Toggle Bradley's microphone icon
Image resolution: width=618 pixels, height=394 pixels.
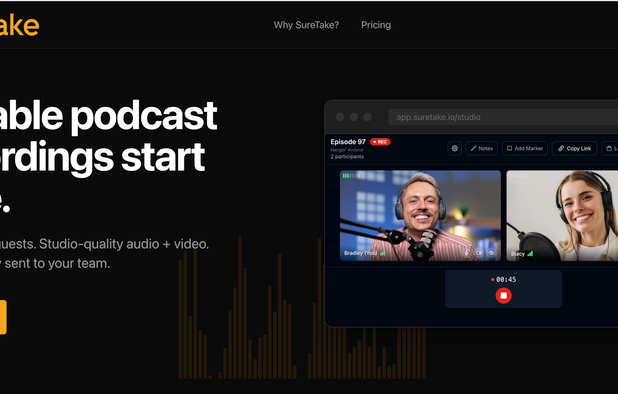pos(467,253)
